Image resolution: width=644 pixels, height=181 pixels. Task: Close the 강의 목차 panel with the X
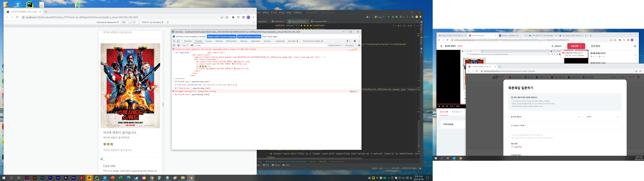(635, 46)
